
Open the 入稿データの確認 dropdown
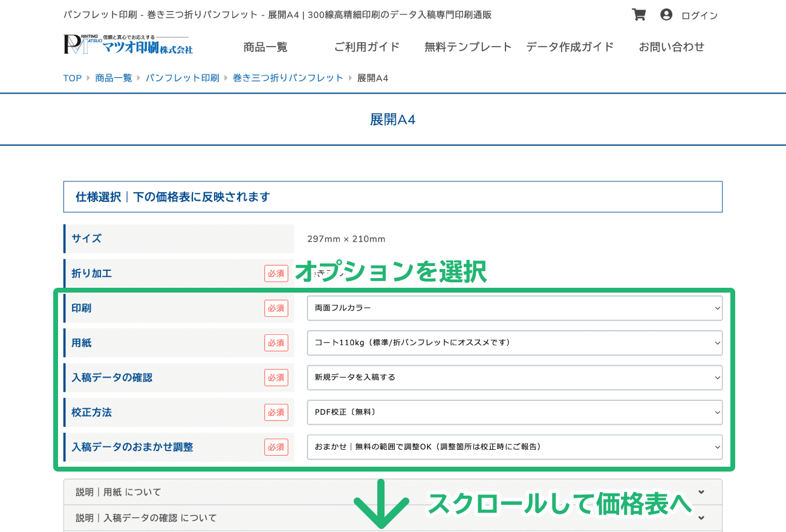pyautogui.click(x=514, y=377)
